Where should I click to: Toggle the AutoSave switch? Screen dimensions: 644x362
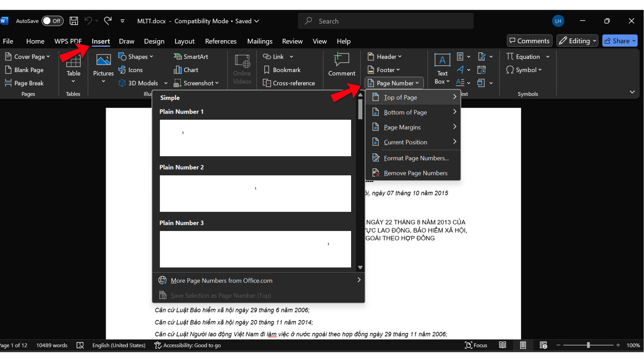(53, 21)
